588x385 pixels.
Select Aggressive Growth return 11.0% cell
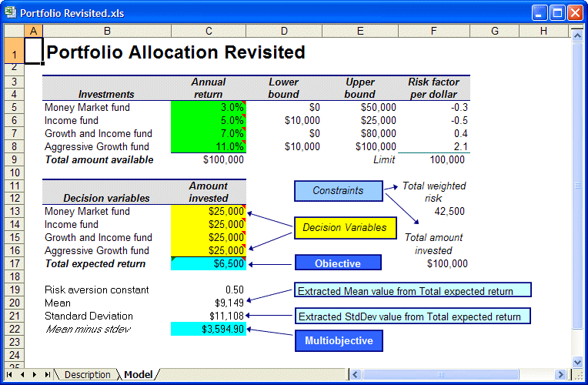tap(209, 146)
